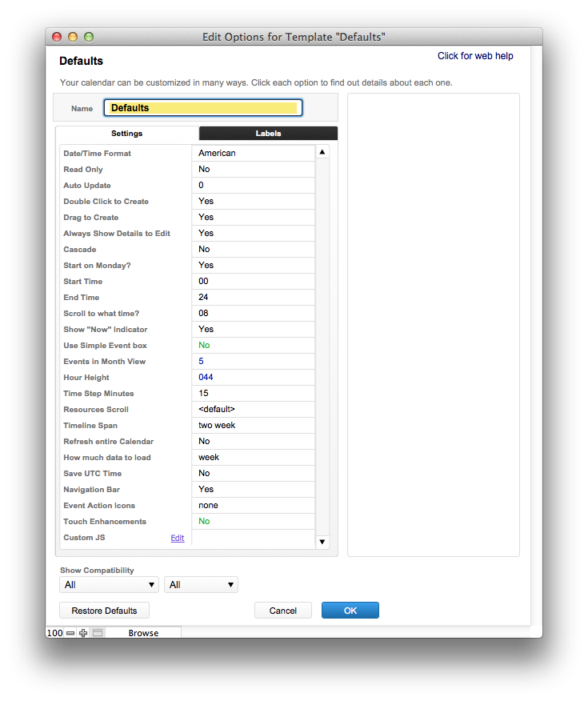The height and width of the screenshot is (701, 588).
Task: Open the Browse mode popup in status bar
Action: (x=143, y=633)
